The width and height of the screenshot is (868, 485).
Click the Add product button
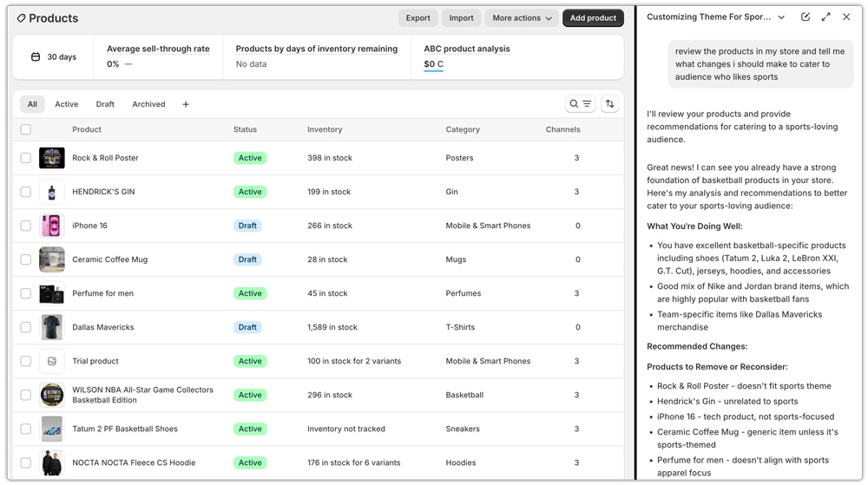click(593, 18)
